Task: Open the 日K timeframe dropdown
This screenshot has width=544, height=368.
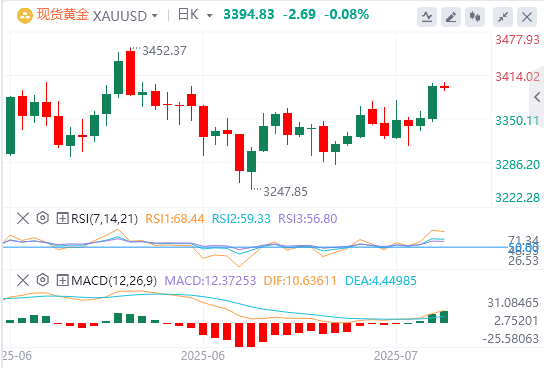Action: (x=209, y=16)
